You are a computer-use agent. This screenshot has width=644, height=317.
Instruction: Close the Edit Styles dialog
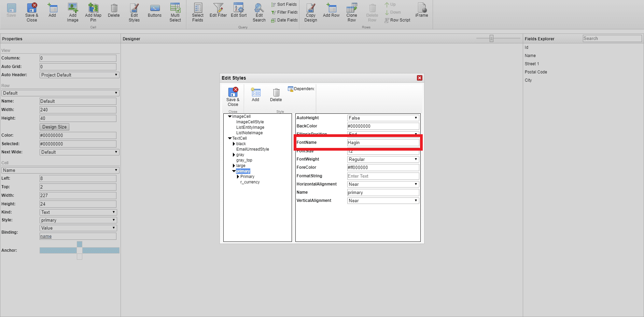420,78
